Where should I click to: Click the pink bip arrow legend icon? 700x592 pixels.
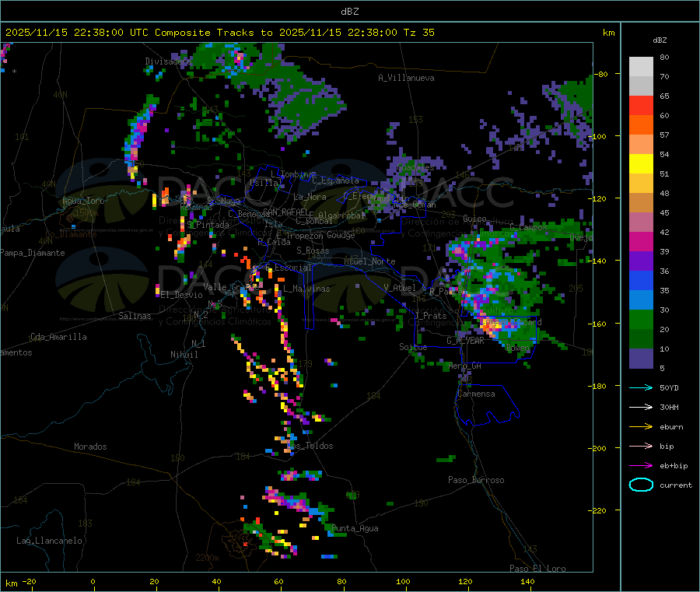(641, 446)
